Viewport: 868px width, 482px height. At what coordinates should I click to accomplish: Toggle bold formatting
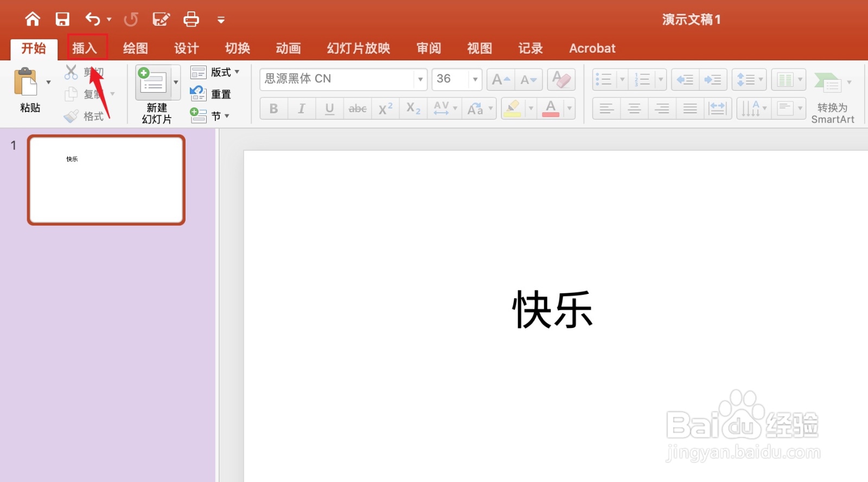[274, 108]
